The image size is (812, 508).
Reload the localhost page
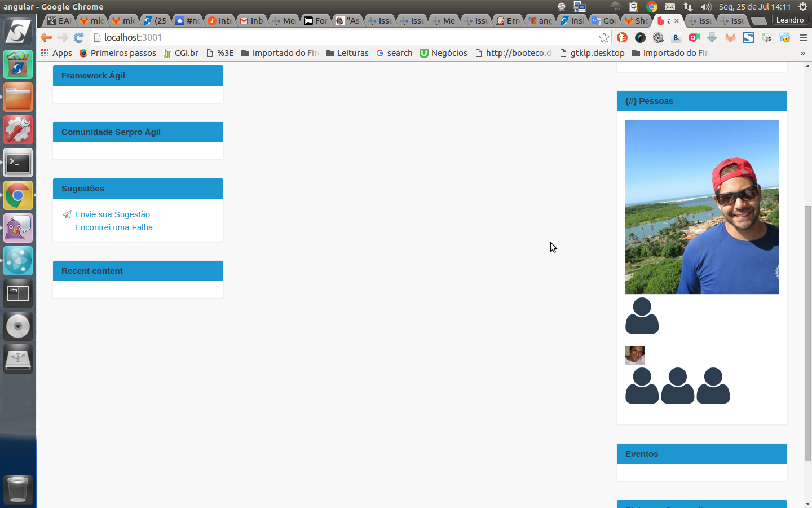(x=79, y=37)
